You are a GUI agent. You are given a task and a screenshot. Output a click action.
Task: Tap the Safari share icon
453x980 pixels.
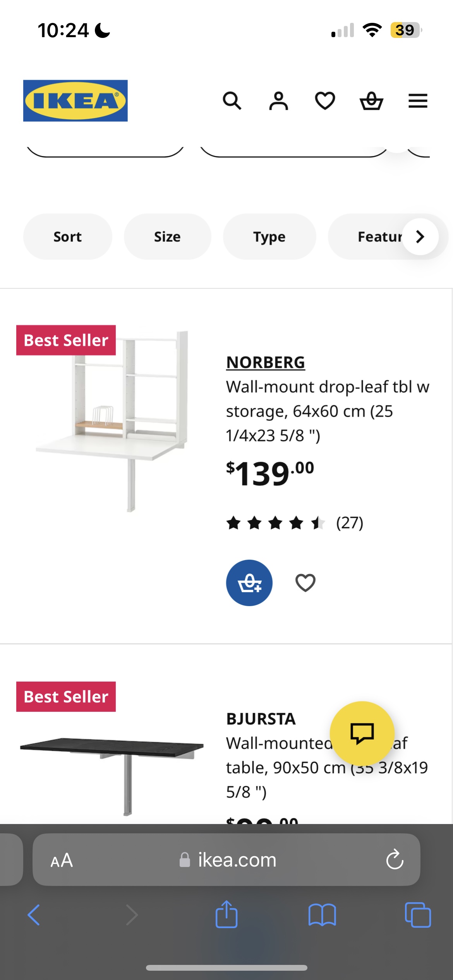[x=226, y=915]
